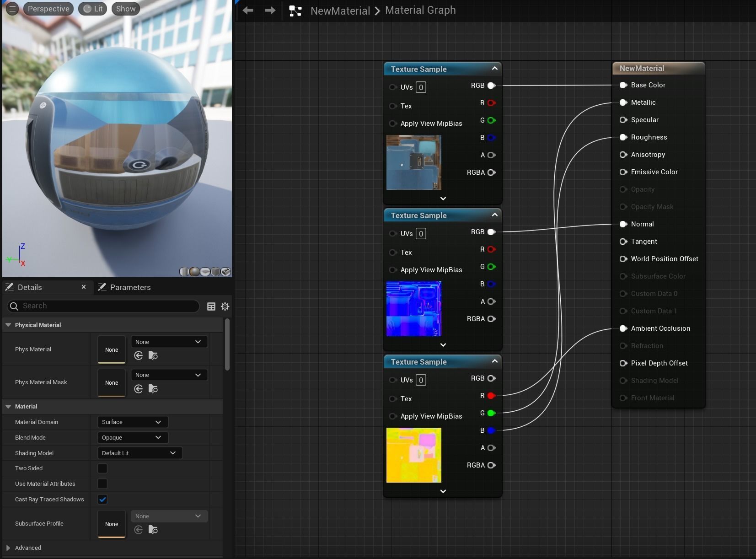Screen dimensions: 756x559
Task: Click the Metallic input pin
Action: pos(623,102)
